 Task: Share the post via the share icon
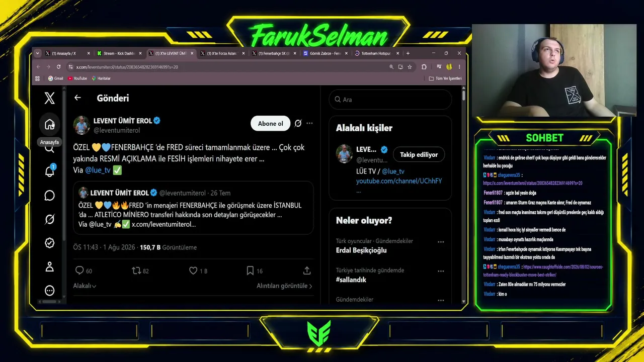coord(307,270)
